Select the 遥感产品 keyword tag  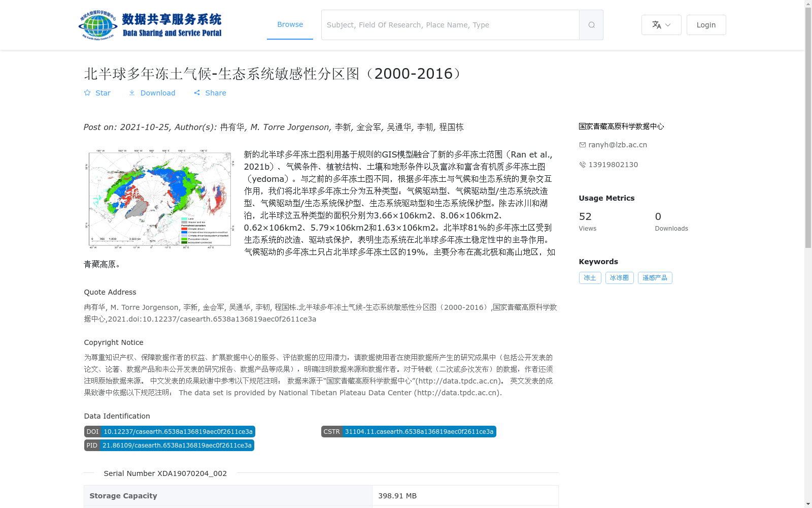(x=655, y=278)
